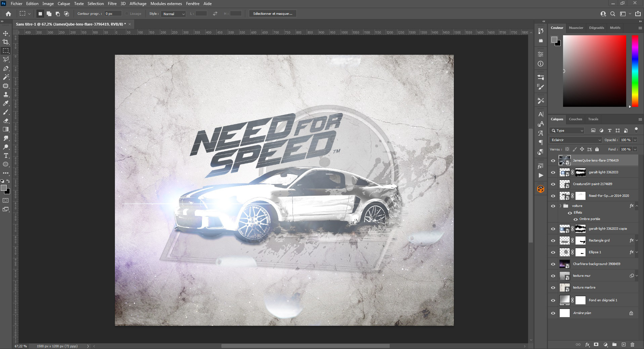The height and width of the screenshot is (349, 644).
Task: Click Intersect with selection mode icon
Action: pos(67,14)
